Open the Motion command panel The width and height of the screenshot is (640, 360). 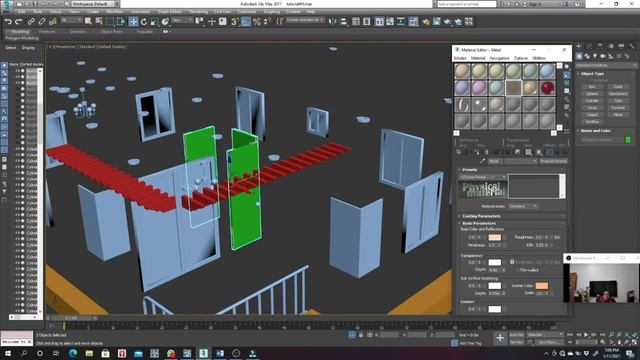tap(611, 47)
